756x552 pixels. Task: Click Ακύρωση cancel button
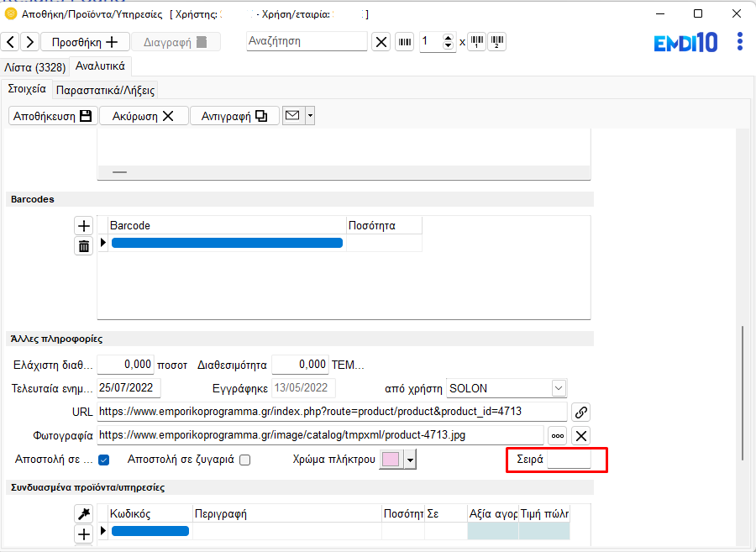coord(144,116)
